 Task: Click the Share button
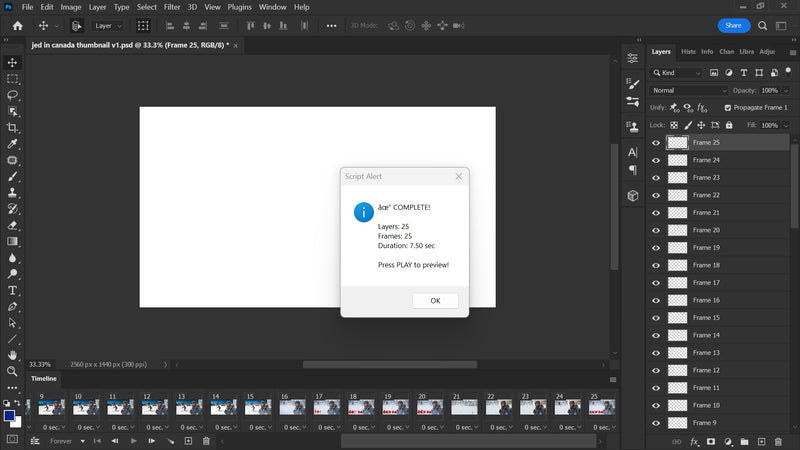734,25
